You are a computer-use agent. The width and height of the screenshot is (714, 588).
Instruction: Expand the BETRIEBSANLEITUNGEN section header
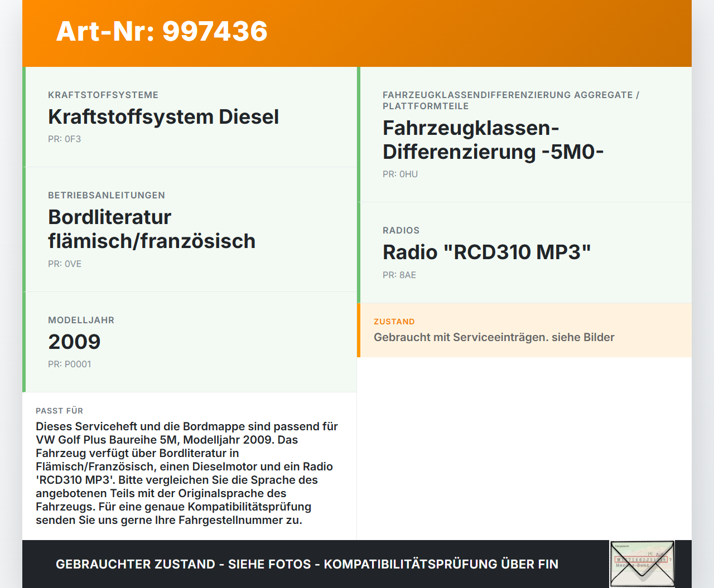107,195
